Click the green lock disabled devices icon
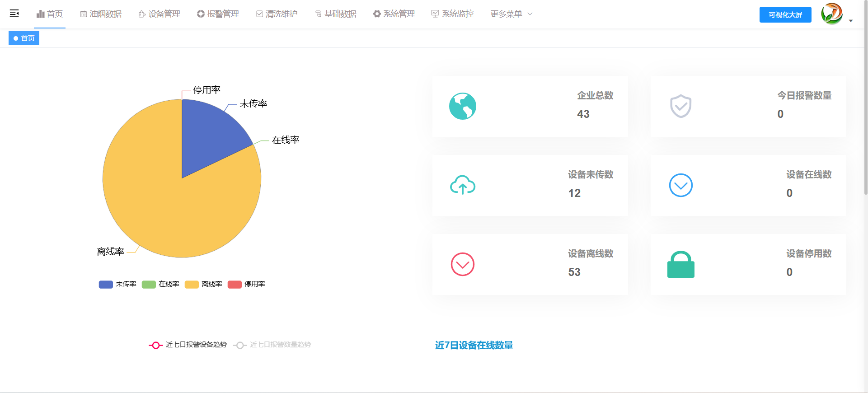Image resolution: width=868 pixels, height=393 pixels. click(x=680, y=265)
